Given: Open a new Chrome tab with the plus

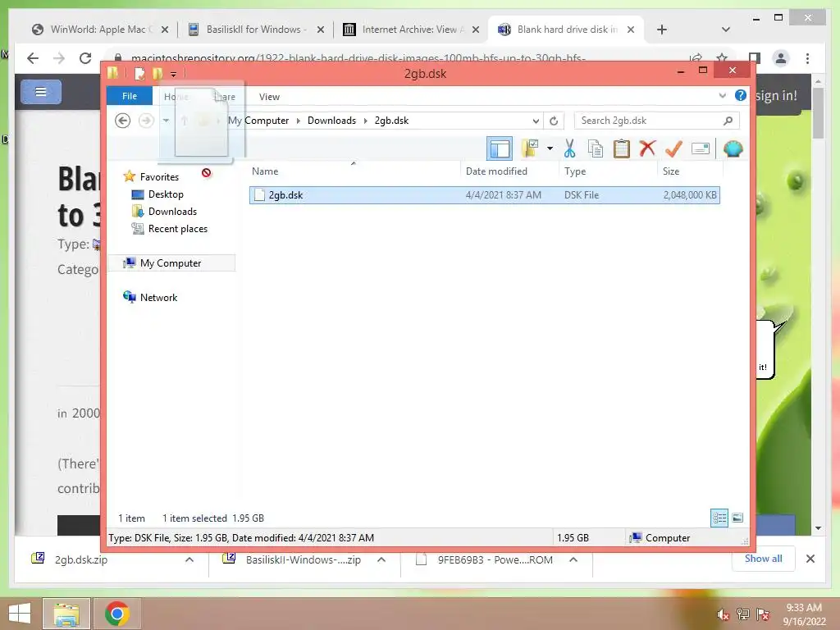Looking at the screenshot, I should [662, 30].
